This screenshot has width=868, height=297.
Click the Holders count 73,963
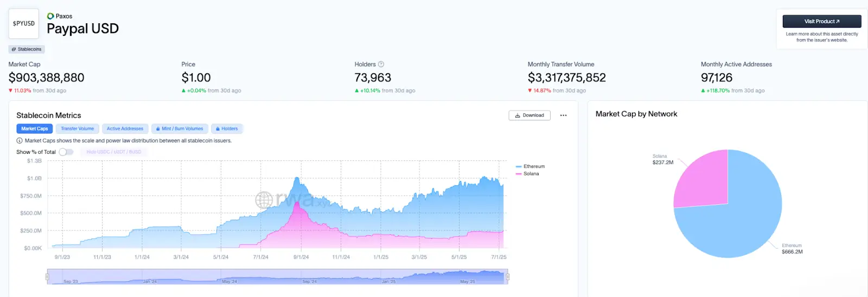pyautogui.click(x=373, y=78)
